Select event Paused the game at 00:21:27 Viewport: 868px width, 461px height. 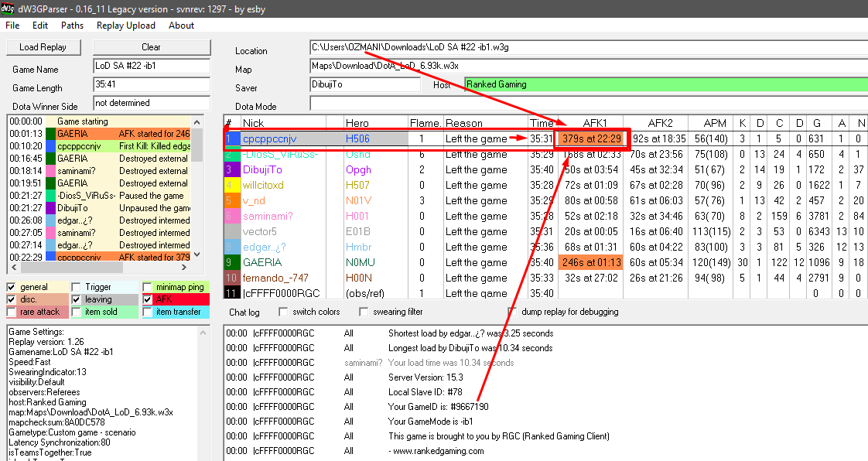coord(100,196)
